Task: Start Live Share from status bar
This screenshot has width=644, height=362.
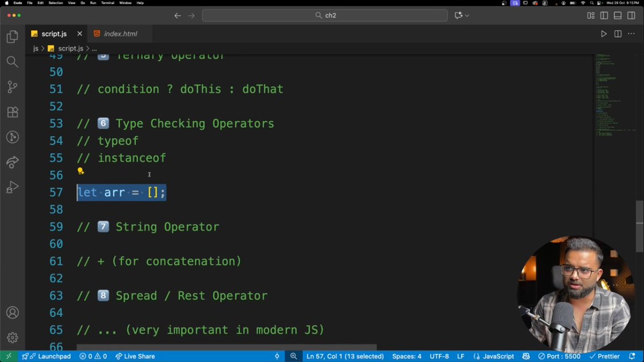Action: [135, 356]
